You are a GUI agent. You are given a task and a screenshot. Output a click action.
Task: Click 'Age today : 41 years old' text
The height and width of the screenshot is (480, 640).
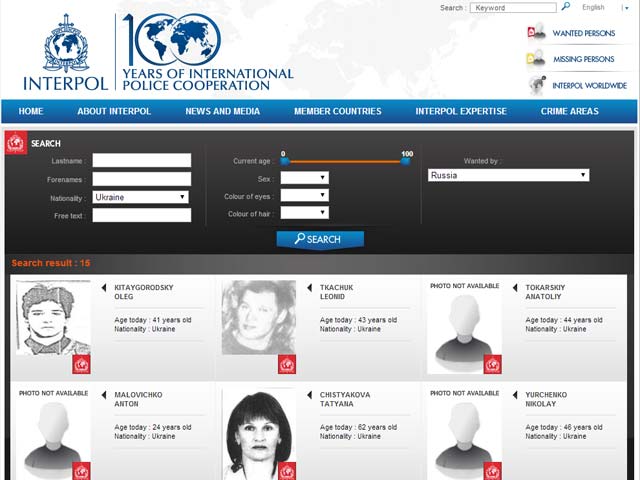coord(153,320)
